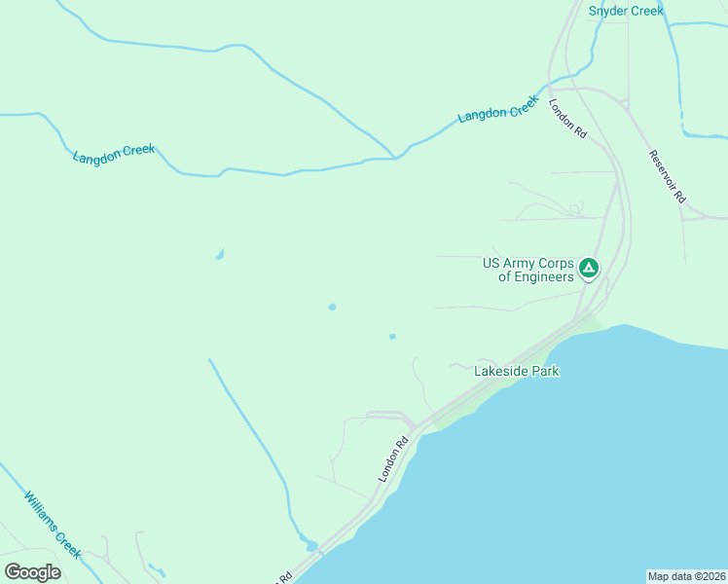Select the small oval pond mid-map
This screenshot has height=584, width=728.
[332, 307]
